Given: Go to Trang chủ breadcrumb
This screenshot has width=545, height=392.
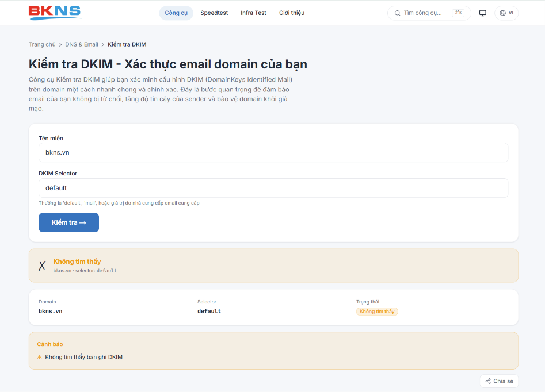Looking at the screenshot, I should coord(42,44).
